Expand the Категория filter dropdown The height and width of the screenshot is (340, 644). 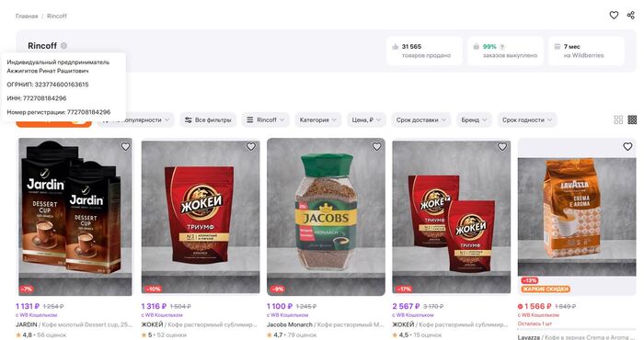(318, 119)
